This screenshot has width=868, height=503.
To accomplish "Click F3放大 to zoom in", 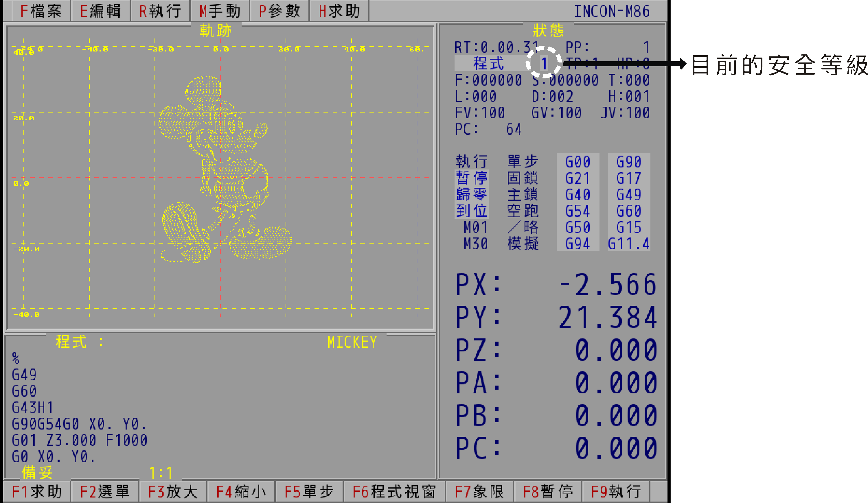I will click(173, 492).
